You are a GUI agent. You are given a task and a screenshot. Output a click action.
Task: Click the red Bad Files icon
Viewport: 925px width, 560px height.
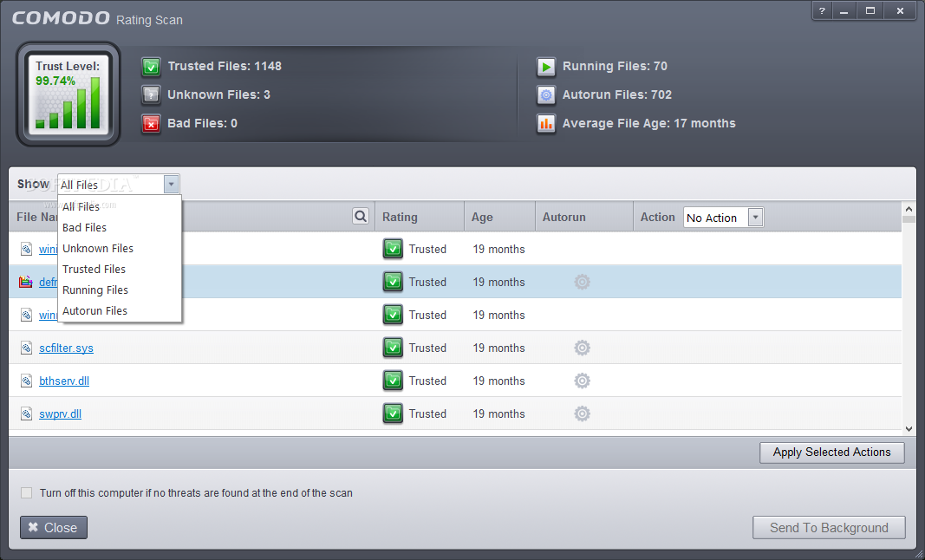(x=152, y=124)
